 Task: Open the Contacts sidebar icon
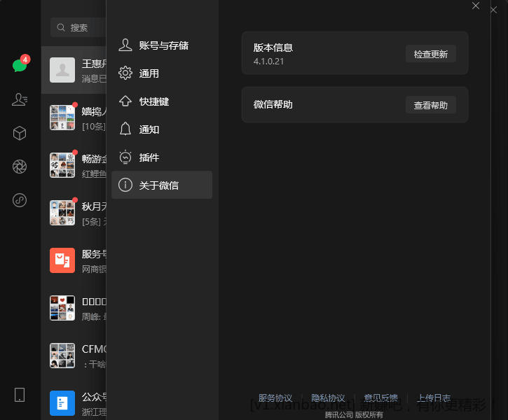point(20,99)
